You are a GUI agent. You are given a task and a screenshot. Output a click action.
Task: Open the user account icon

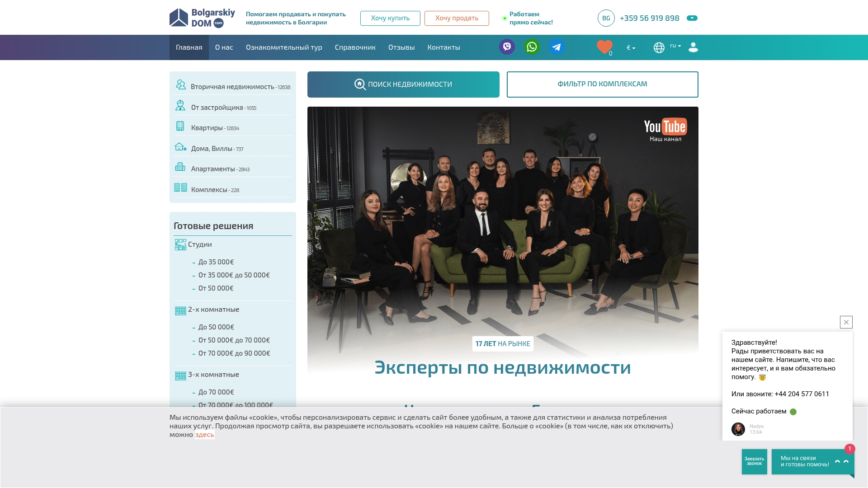pyautogui.click(x=693, y=47)
